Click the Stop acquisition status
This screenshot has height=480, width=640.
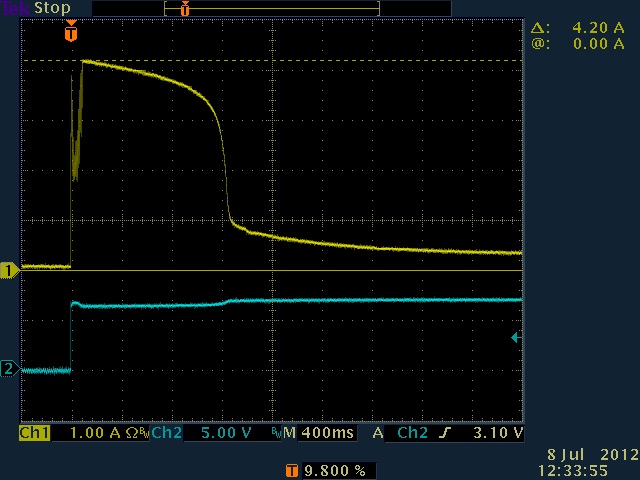pyautogui.click(x=53, y=8)
